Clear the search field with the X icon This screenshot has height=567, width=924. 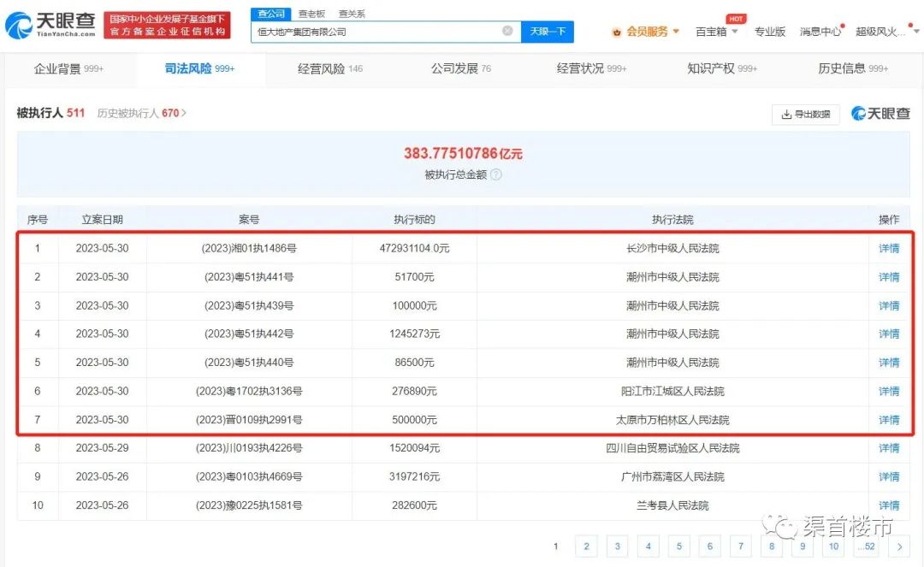click(507, 31)
